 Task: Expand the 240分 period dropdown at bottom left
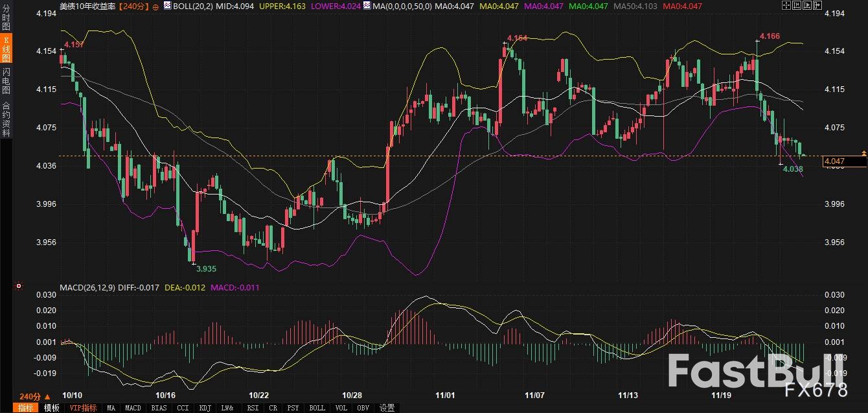34,396
